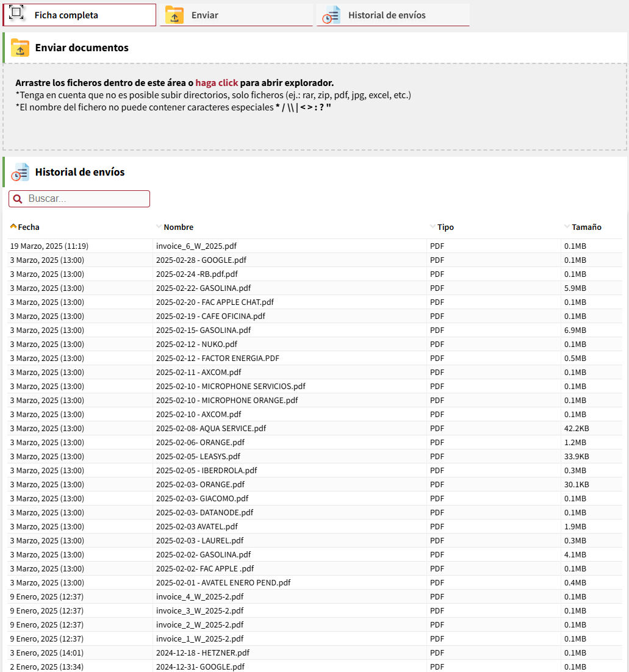Switch to the Ficha completa tab
The width and height of the screenshot is (629, 672).
pos(79,15)
